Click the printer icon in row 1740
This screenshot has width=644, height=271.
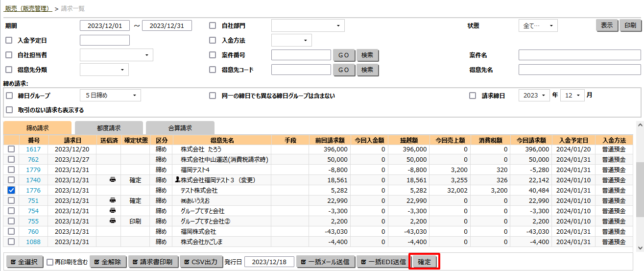coord(113,180)
